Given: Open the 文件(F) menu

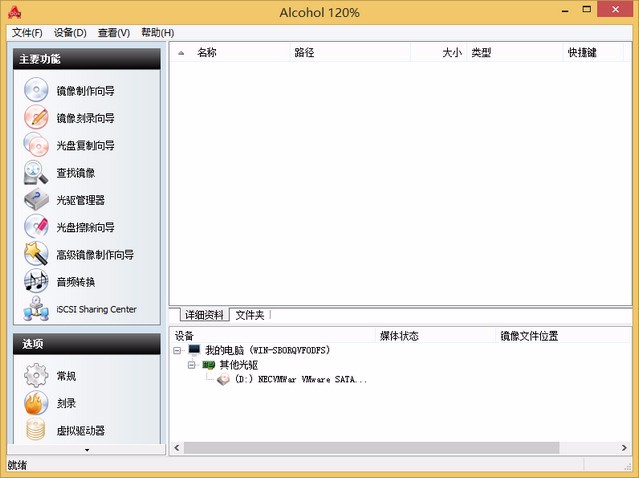Looking at the screenshot, I should coord(27,33).
